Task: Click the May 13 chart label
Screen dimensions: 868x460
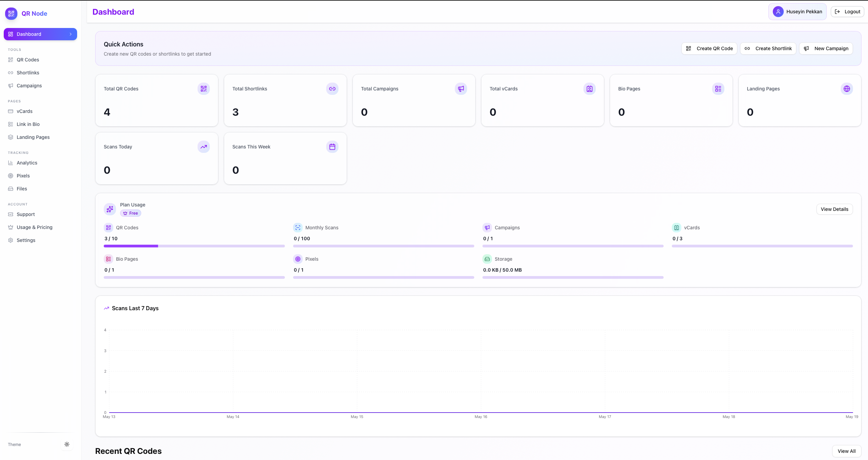Action: coord(109,417)
